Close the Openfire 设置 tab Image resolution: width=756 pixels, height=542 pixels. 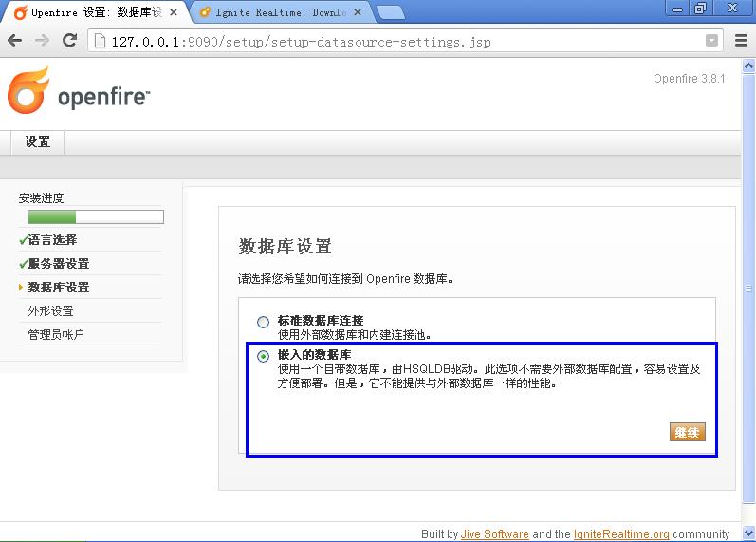pyautogui.click(x=174, y=12)
